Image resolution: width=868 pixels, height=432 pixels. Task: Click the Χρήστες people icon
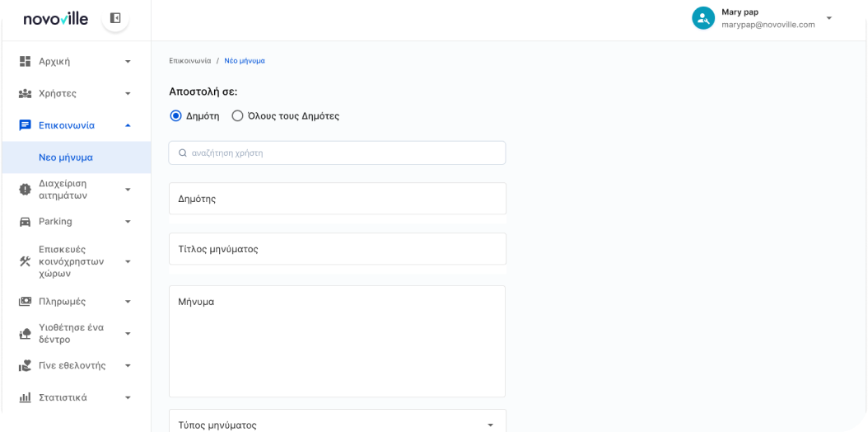pyautogui.click(x=25, y=93)
